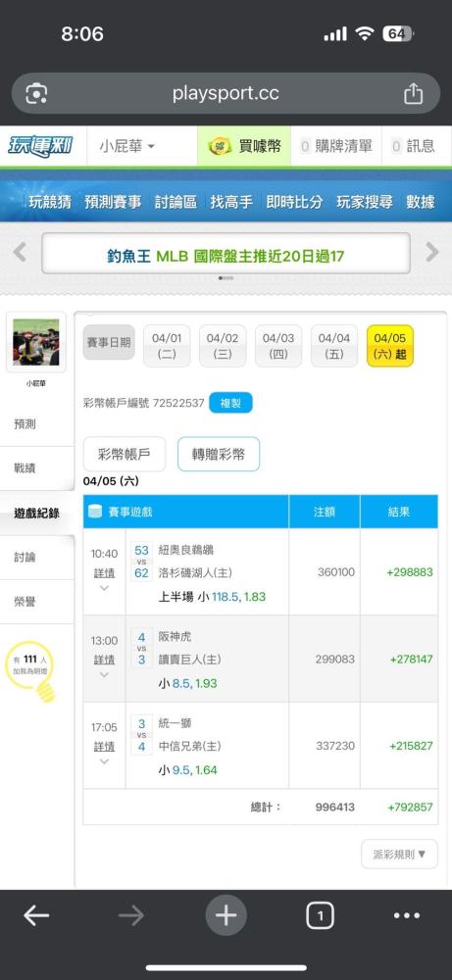Tap the browser share icon
452x980 pixels.
pyautogui.click(x=413, y=94)
